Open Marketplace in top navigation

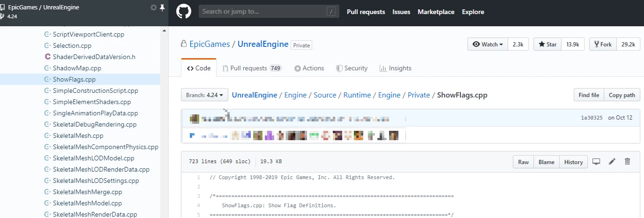pos(436,12)
